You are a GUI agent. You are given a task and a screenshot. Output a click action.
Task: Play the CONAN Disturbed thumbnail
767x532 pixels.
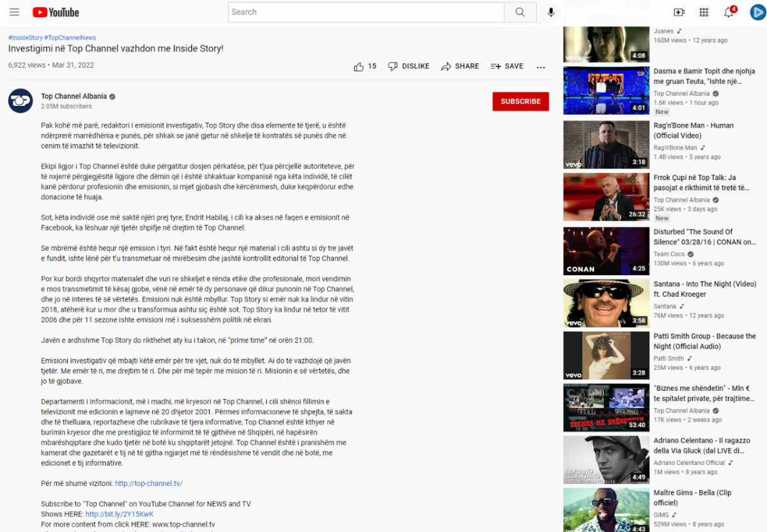(x=606, y=251)
